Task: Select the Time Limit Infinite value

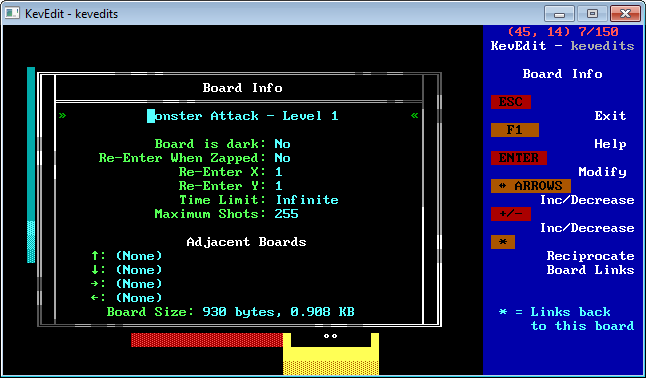Action: 307,200
